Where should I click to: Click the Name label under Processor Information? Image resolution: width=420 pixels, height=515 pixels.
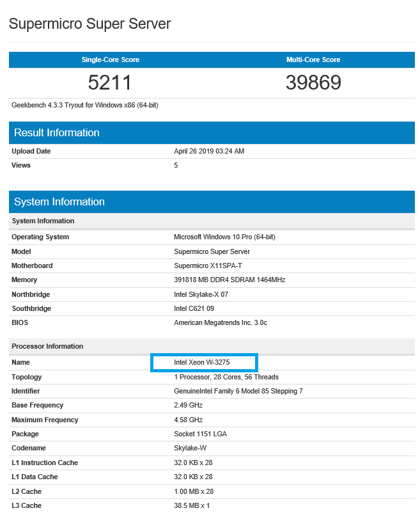click(20, 362)
